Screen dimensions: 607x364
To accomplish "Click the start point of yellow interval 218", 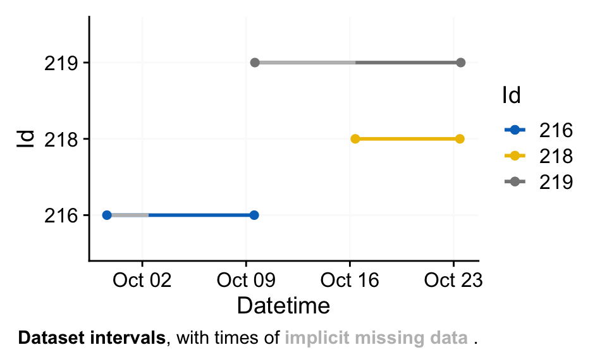I will pos(355,139).
